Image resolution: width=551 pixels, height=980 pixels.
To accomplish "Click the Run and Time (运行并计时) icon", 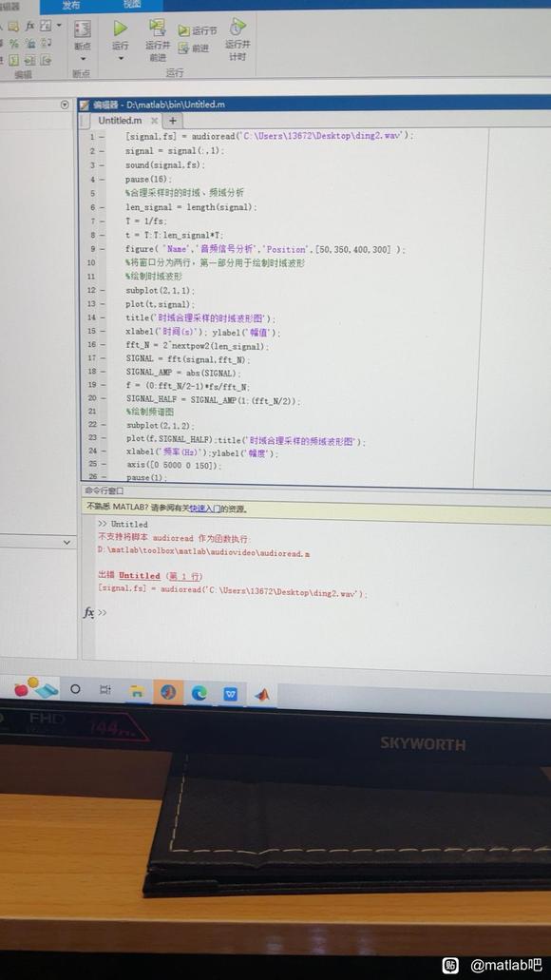I will click(x=237, y=27).
